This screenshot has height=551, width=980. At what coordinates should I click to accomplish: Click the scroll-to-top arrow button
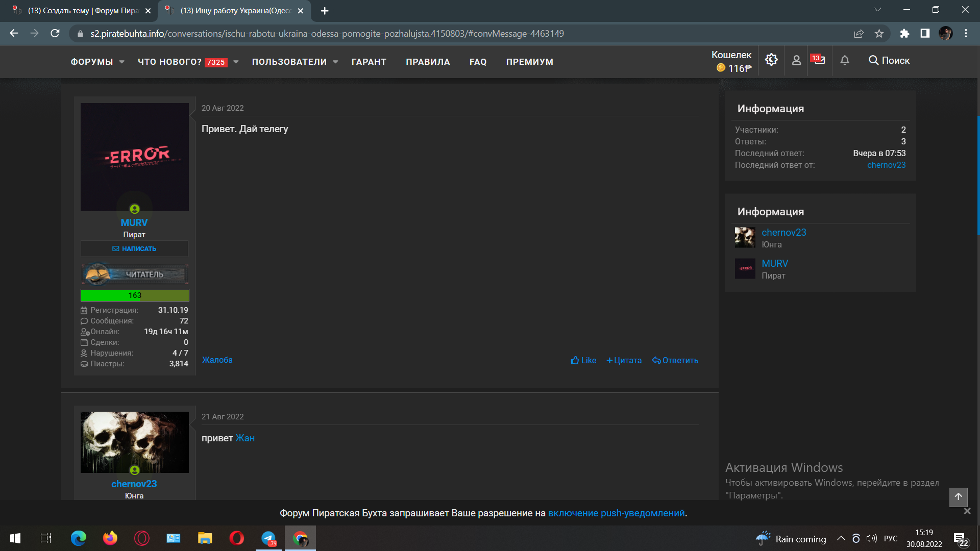(958, 497)
